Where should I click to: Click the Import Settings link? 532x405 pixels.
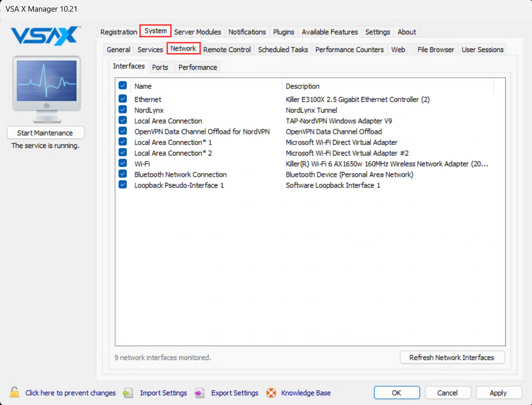[x=164, y=393]
